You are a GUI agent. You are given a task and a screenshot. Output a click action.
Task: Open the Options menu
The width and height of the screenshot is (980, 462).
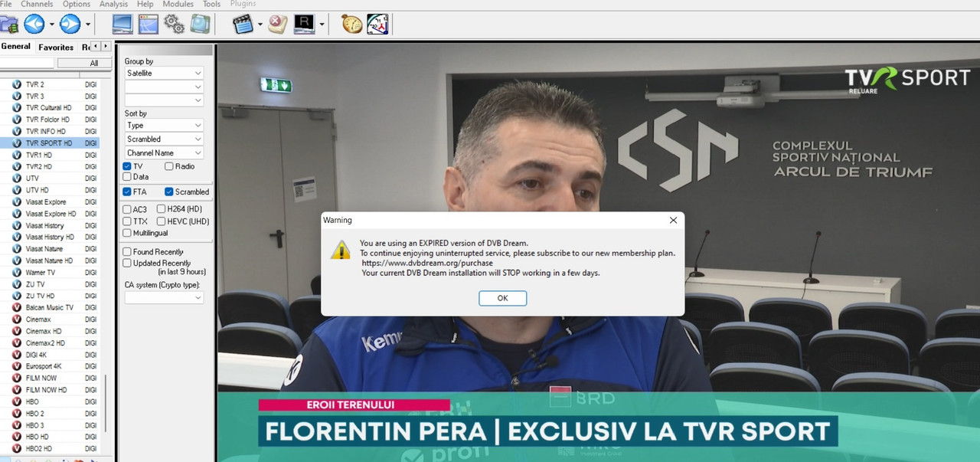[x=77, y=5]
